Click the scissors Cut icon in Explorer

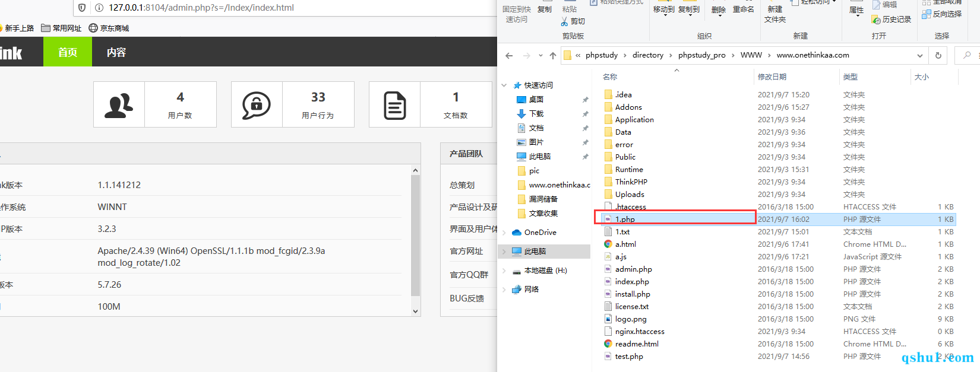tap(564, 21)
